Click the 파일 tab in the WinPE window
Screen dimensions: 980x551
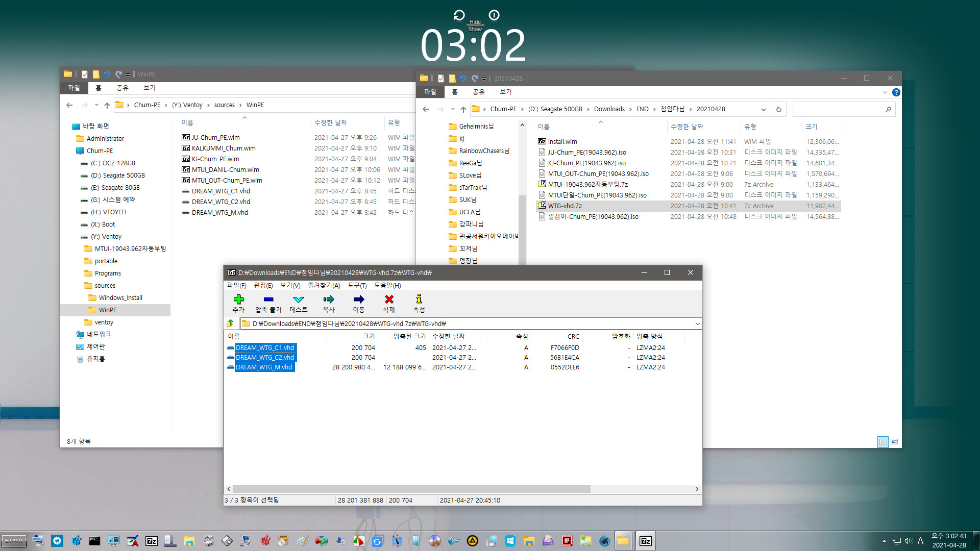point(74,88)
